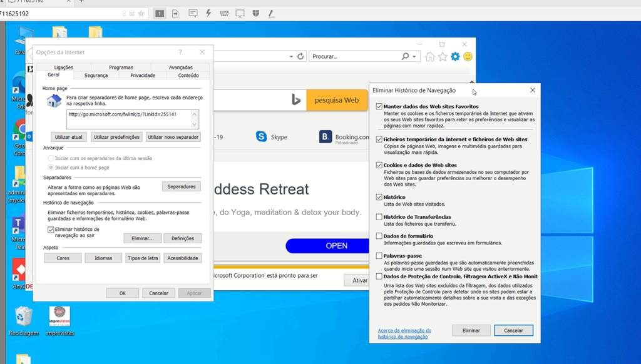Click the IE Home icon

click(x=430, y=56)
